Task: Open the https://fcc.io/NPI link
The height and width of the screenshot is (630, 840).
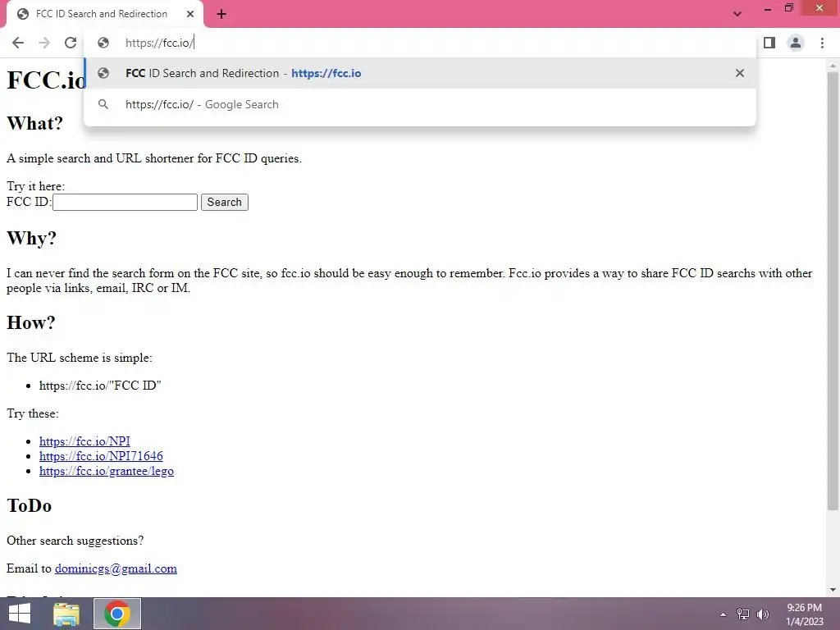Action: pos(84,441)
